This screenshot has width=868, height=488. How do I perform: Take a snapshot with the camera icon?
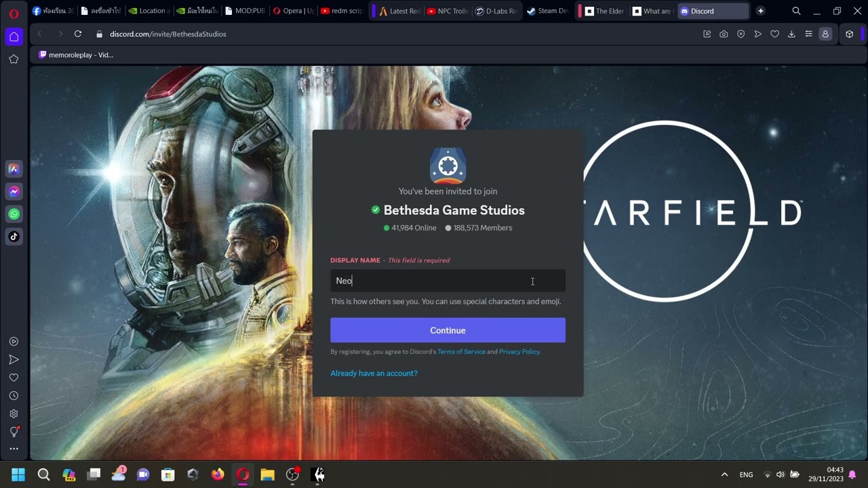(x=724, y=34)
